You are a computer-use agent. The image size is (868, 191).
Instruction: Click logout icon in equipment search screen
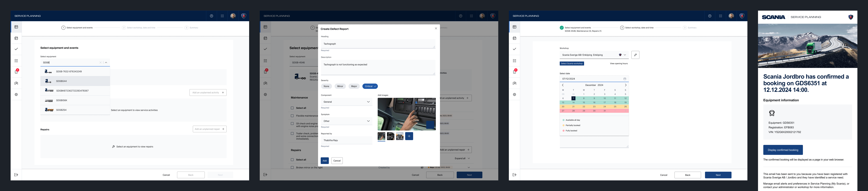coord(16,175)
